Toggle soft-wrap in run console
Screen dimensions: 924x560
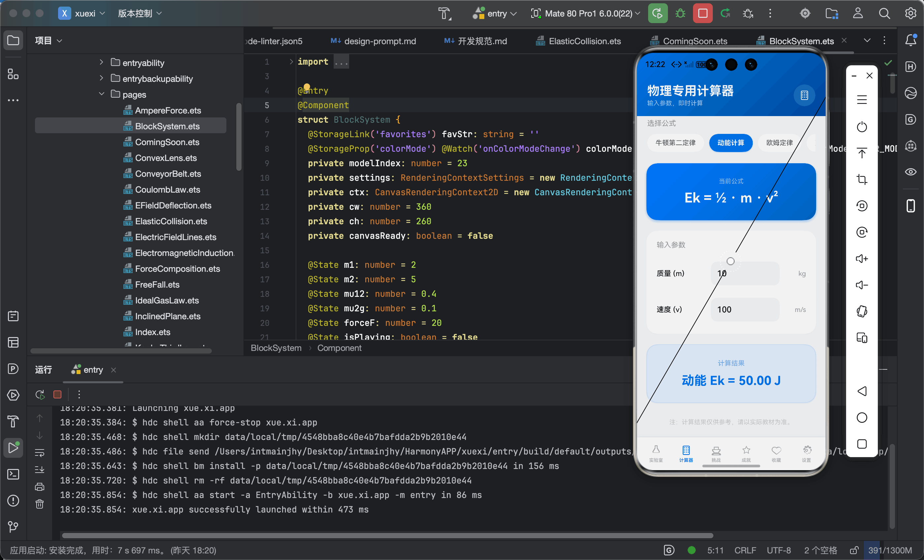[40, 452]
